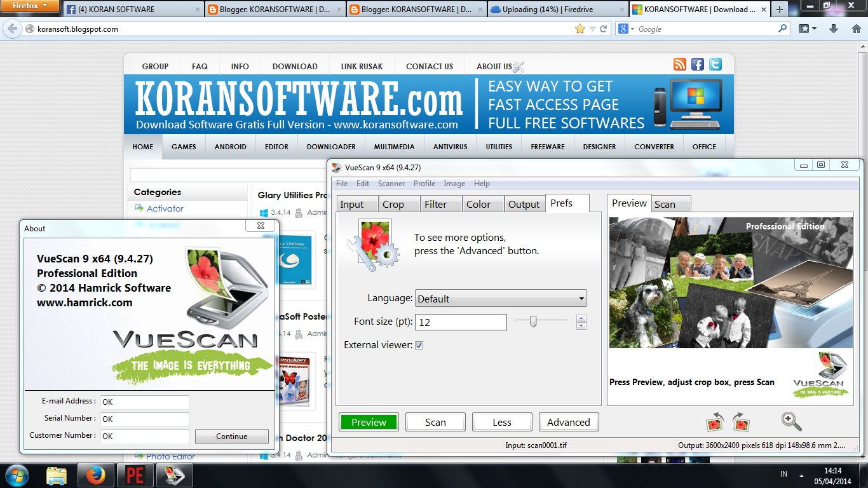Open URL history dropdown arrow

point(592,29)
